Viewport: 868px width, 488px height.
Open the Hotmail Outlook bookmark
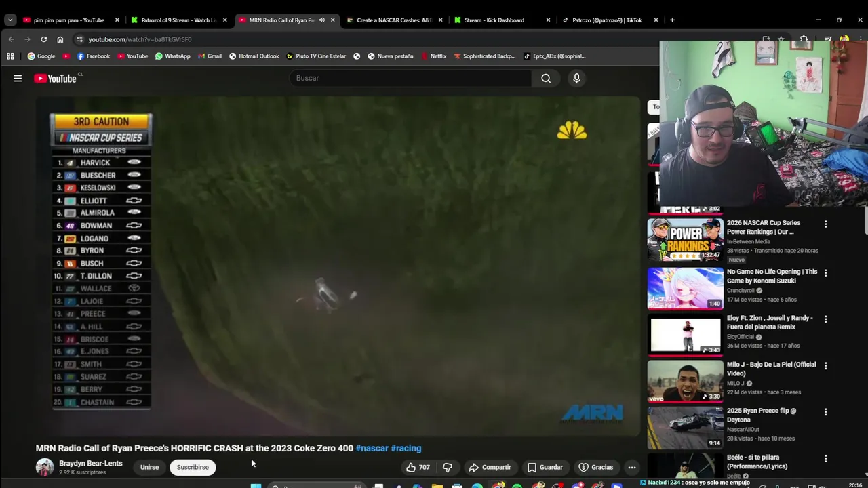point(254,56)
